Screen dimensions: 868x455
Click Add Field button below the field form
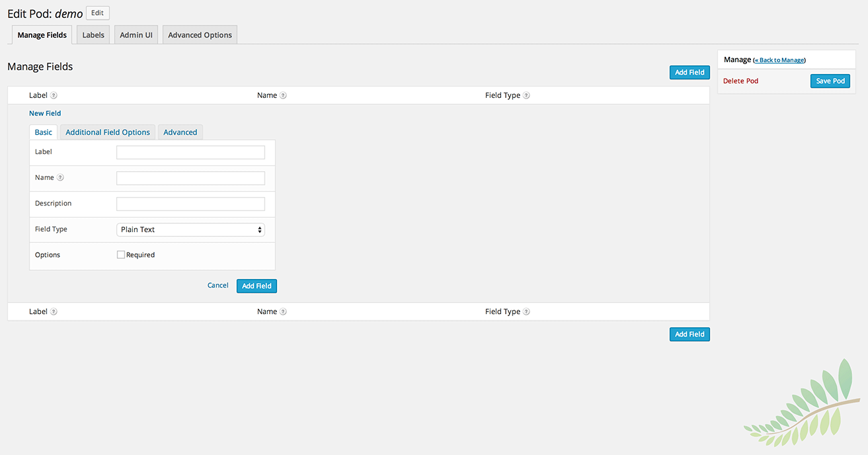256,286
